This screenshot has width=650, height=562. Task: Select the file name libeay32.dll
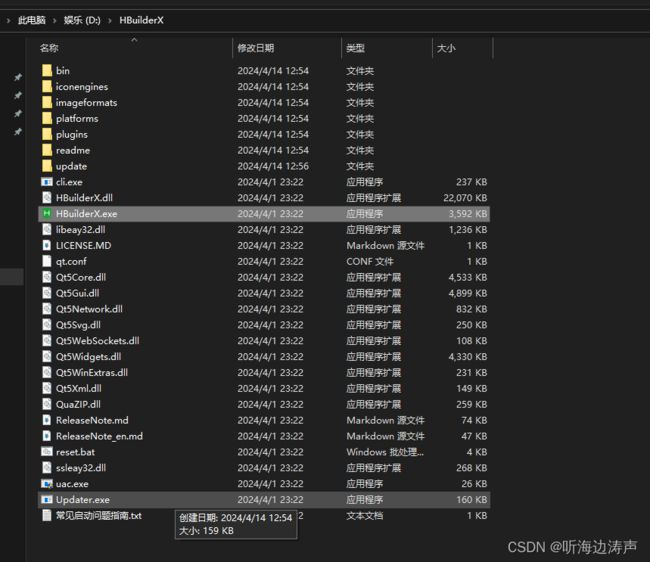pyautogui.click(x=80, y=229)
